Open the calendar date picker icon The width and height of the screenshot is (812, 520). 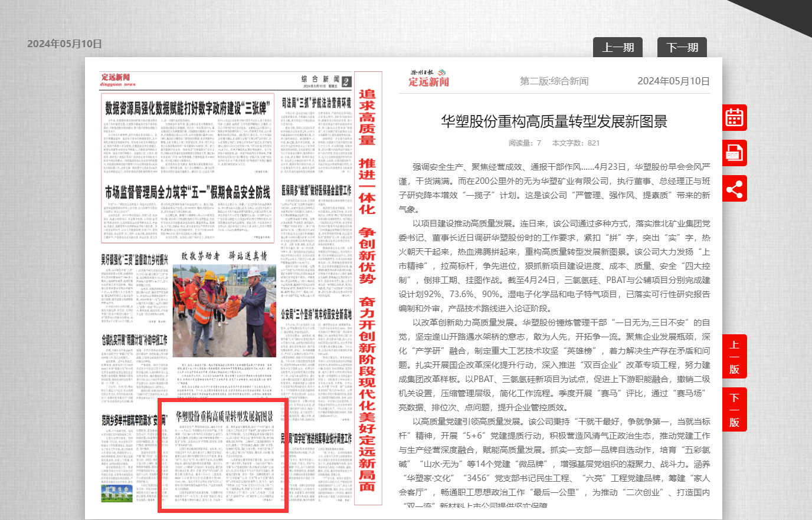734,118
